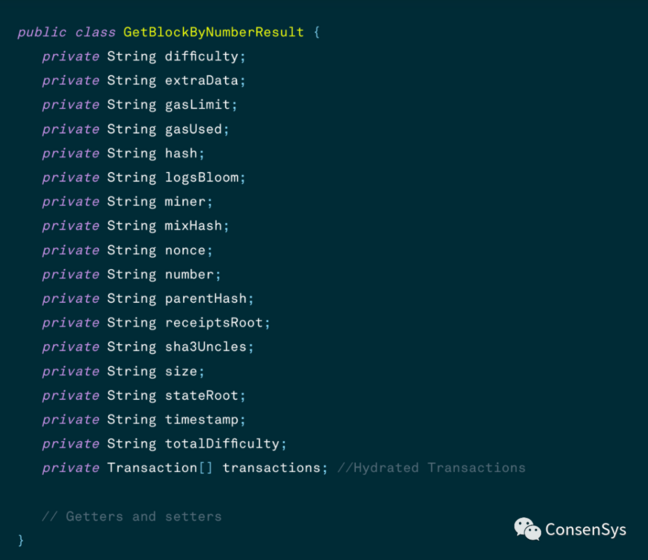This screenshot has height=560, width=648.
Task: Click the nonce field name
Action: [x=185, y=250]
